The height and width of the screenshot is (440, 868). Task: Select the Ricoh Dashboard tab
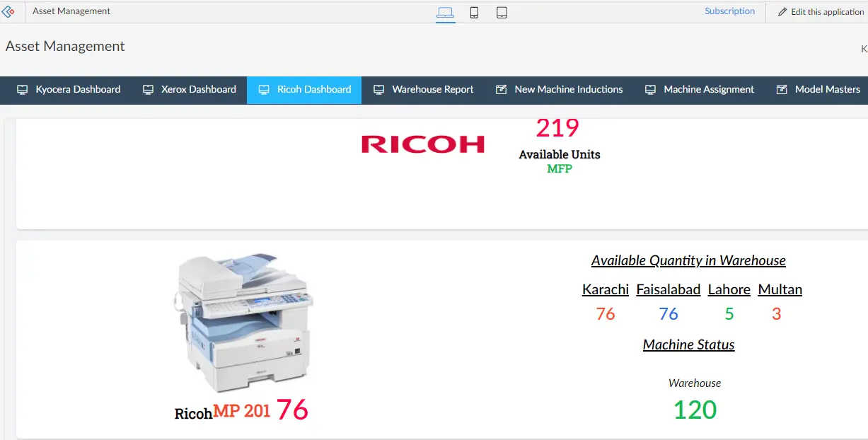(x=304, y=90)
